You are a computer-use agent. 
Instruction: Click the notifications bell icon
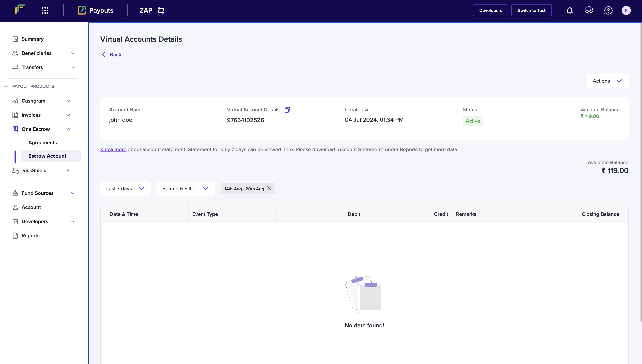(570, 10)
